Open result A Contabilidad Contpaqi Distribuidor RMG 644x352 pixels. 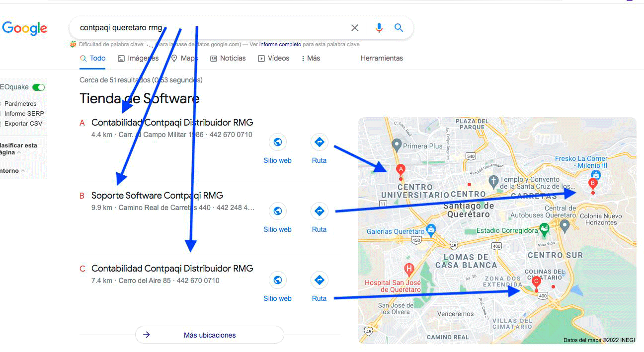coord(172,122)
